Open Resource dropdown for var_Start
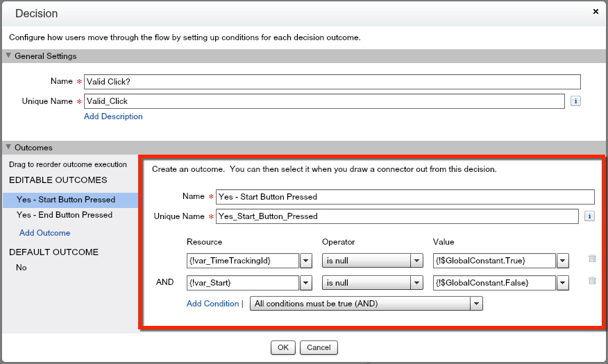 coord(305,283)
